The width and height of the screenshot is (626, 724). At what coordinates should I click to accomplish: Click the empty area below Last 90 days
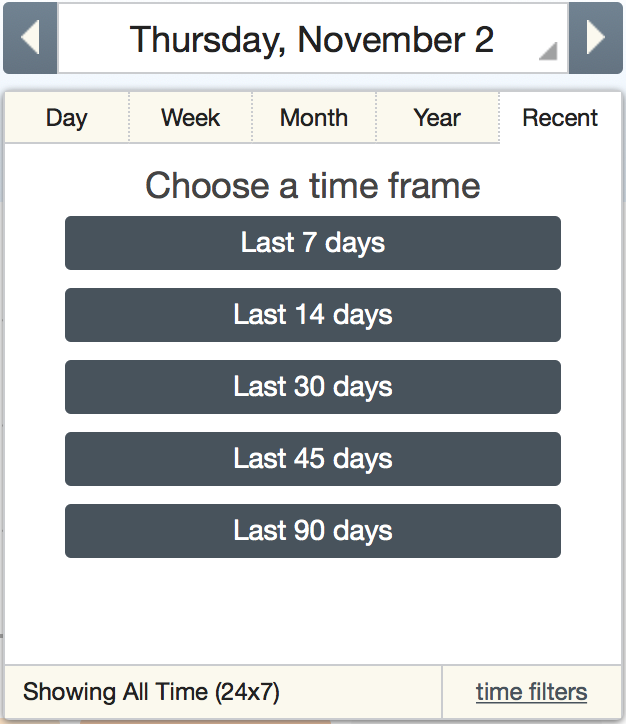(313, 610)
